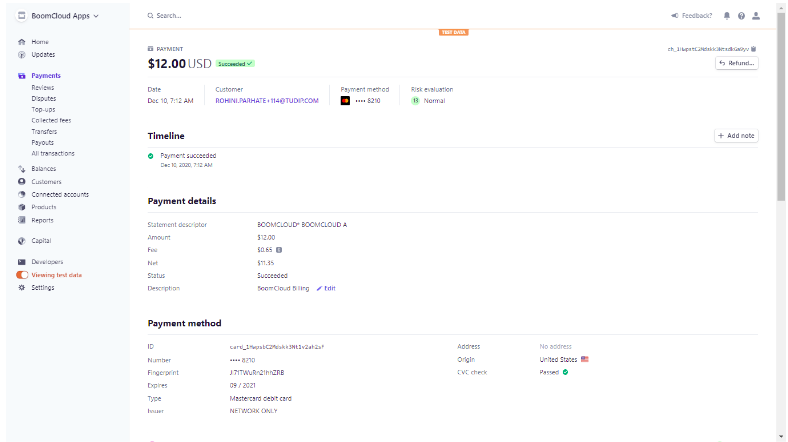Click the Mastercard card icon
Screen dimensions: 788x442
point(345,101)
